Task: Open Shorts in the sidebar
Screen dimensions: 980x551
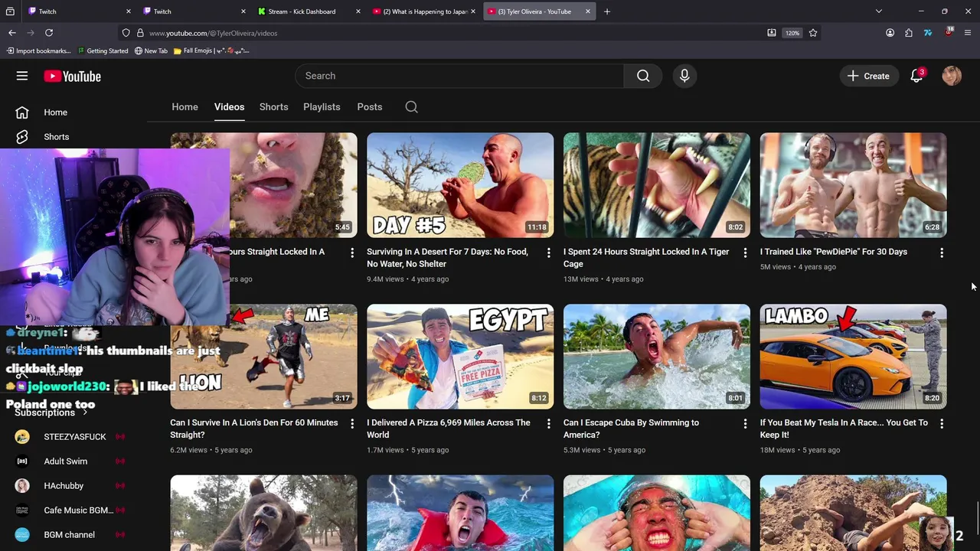Action: [56, 137]
